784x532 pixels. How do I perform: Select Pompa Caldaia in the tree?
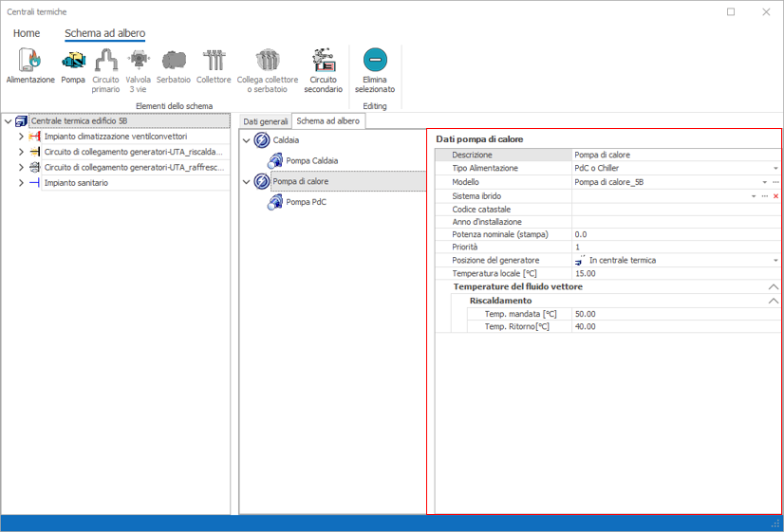311,161
